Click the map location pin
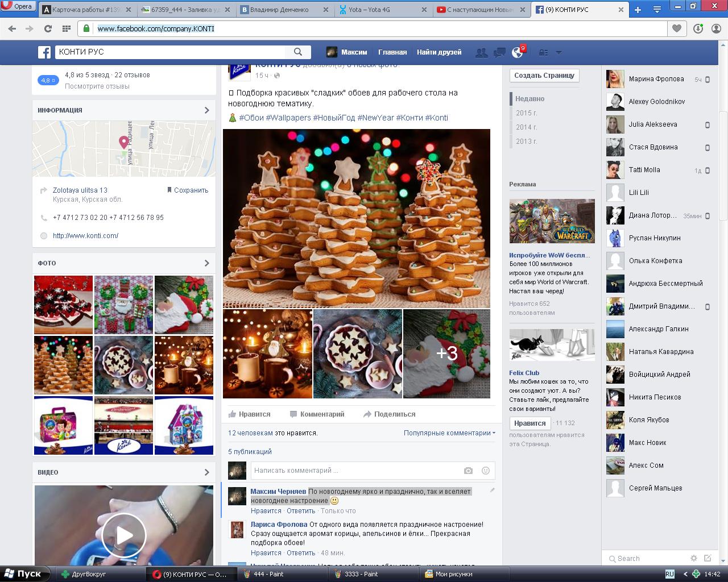 [x=123, y=142]
